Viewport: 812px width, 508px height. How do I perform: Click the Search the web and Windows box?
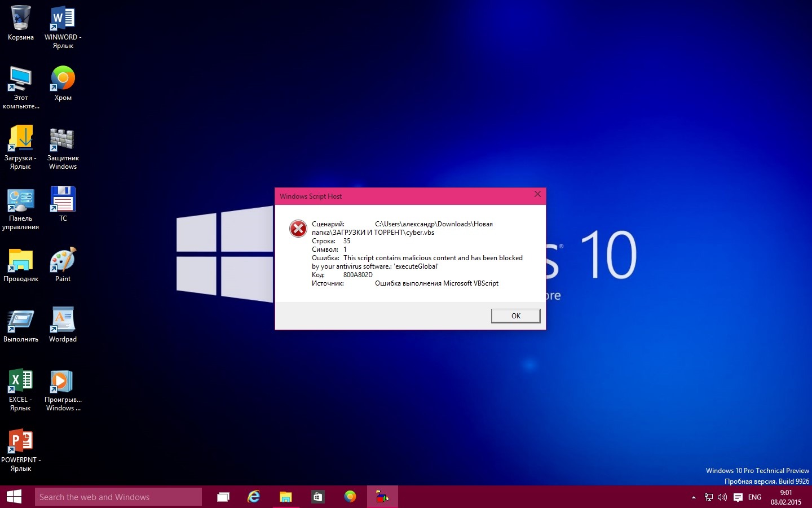click(118, 497)
